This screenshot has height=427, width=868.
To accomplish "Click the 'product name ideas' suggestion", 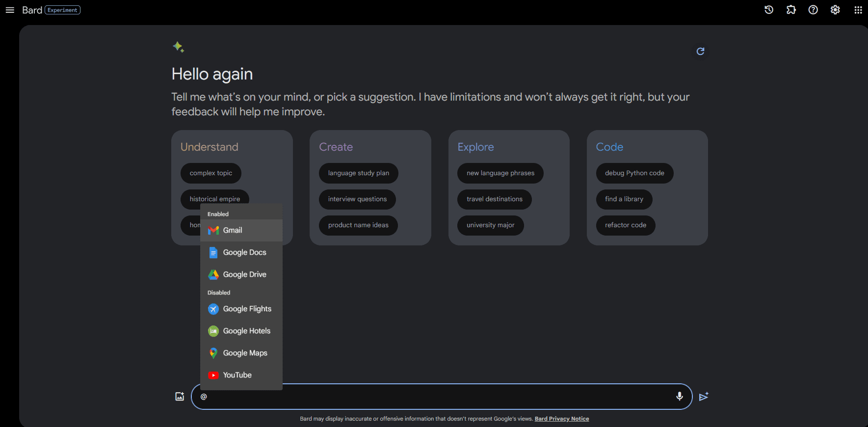I will tap(358, 225).
